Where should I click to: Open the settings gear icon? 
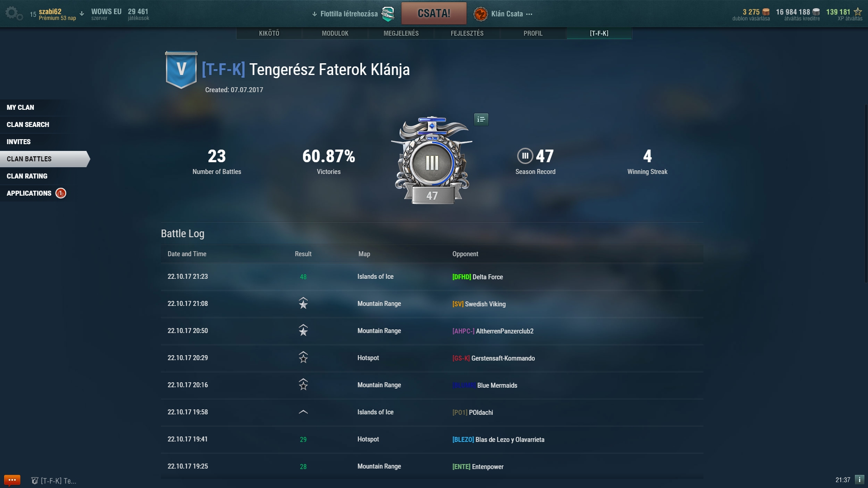(14, 13)
